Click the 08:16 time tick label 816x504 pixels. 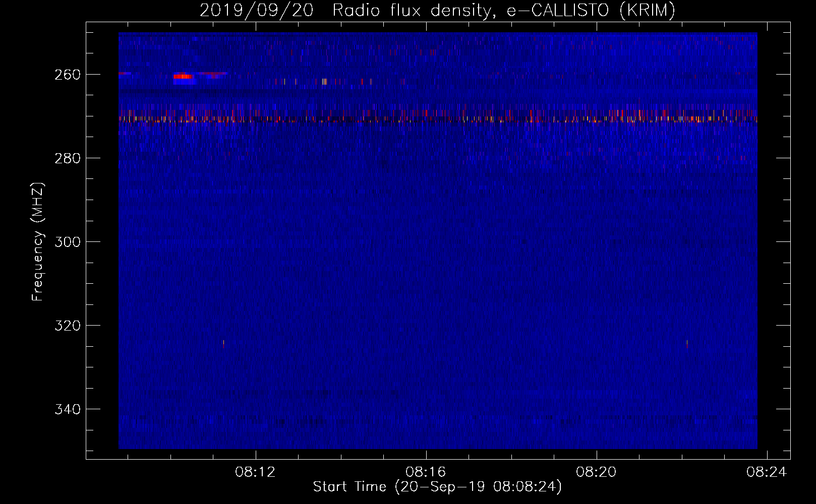tap(426, 472)
